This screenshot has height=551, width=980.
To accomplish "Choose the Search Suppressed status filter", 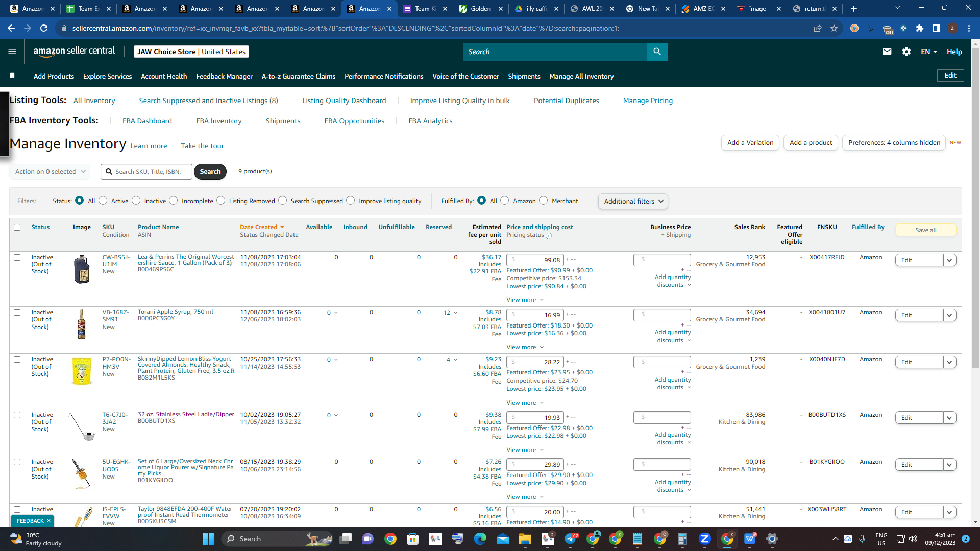I will (283, 201).
